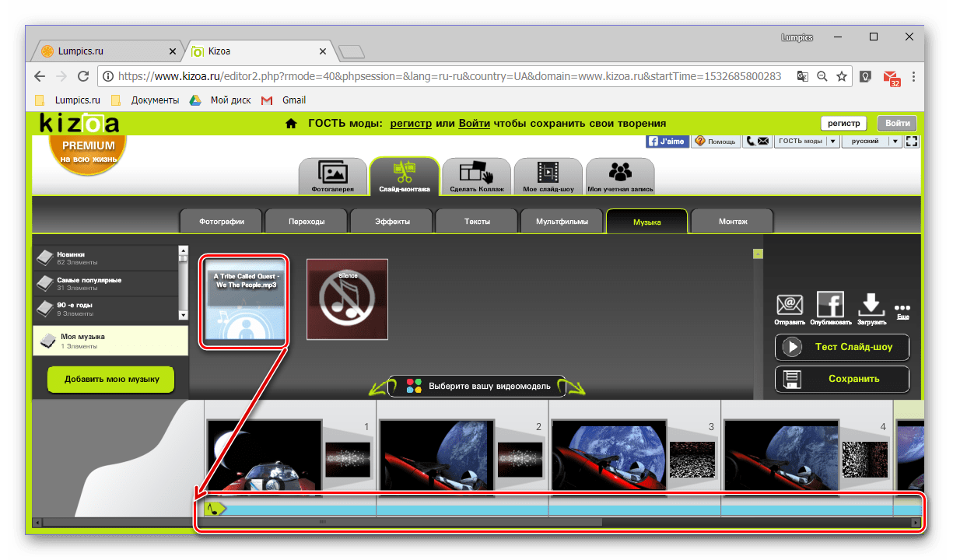Viewport: 953px width, 560px height.
Task: Open the Еще more options menu
Action: pos(902,311)
